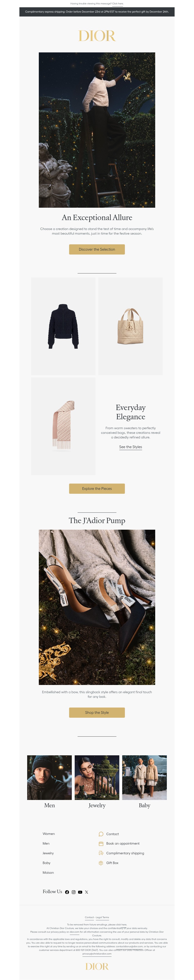Click the Gift Box icon
Image resolution: width=194 pixels, height=980 pixels.
(x=101, y=863)
